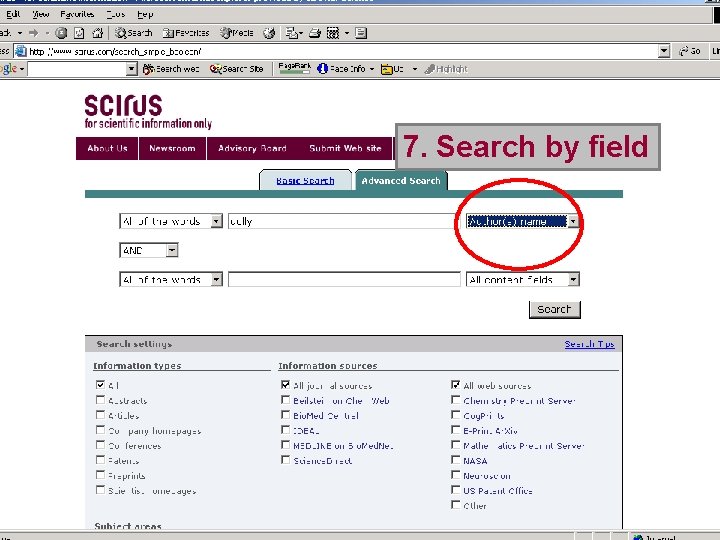Check the Patents checkbox
This screenshot has height=540, width=720.
point(101,460)
